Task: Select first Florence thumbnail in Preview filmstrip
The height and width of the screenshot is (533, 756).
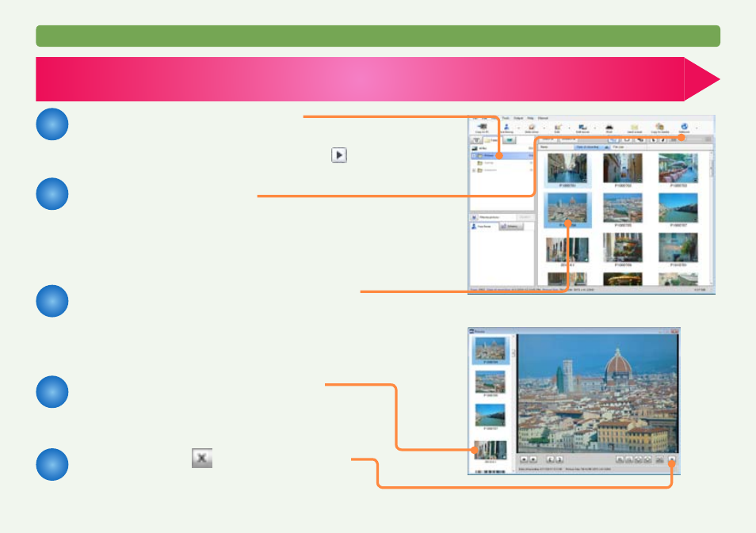Action: click(x=491, y=349)
